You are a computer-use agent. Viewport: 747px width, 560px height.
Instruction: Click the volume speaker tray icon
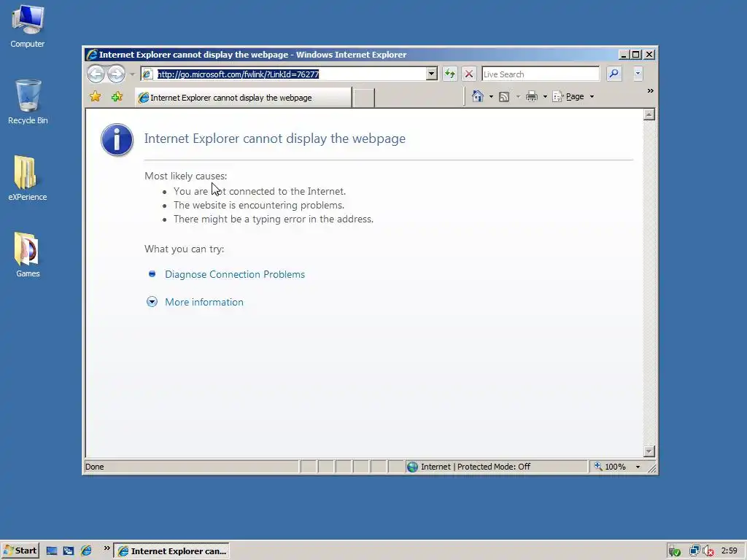tap(708, 551)
